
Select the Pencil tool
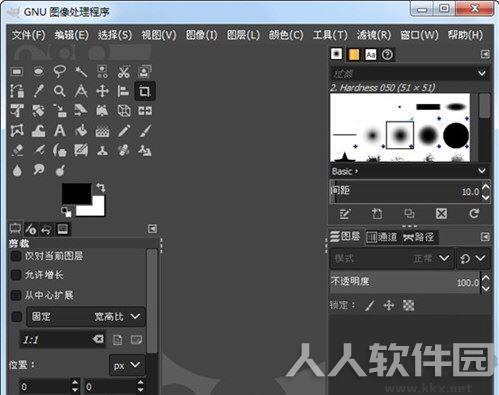click(x=123, y=130)
